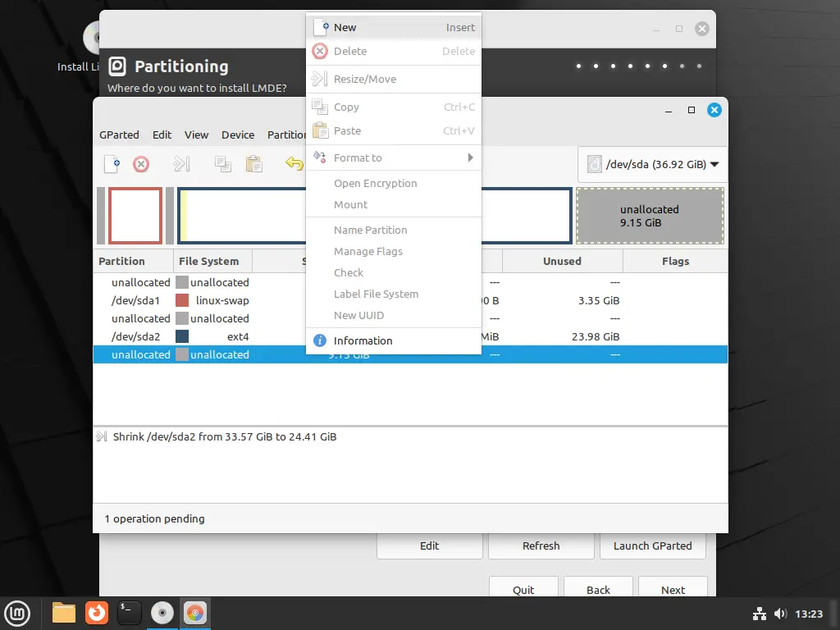
Task: Select the /dev/sda1 partition row
Action: pyautogui.click(x=410, y=300)
